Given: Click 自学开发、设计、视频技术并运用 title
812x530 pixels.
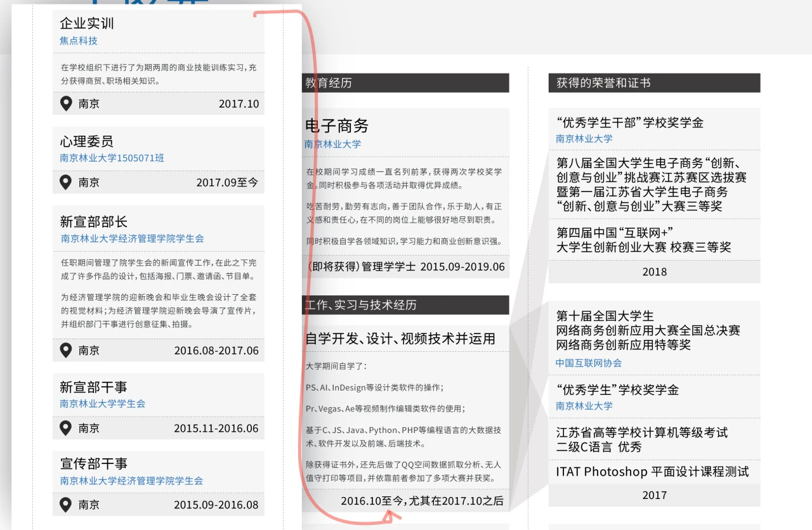Looking at the screenshot, I should pyautogui.click(x=400, y=339).
